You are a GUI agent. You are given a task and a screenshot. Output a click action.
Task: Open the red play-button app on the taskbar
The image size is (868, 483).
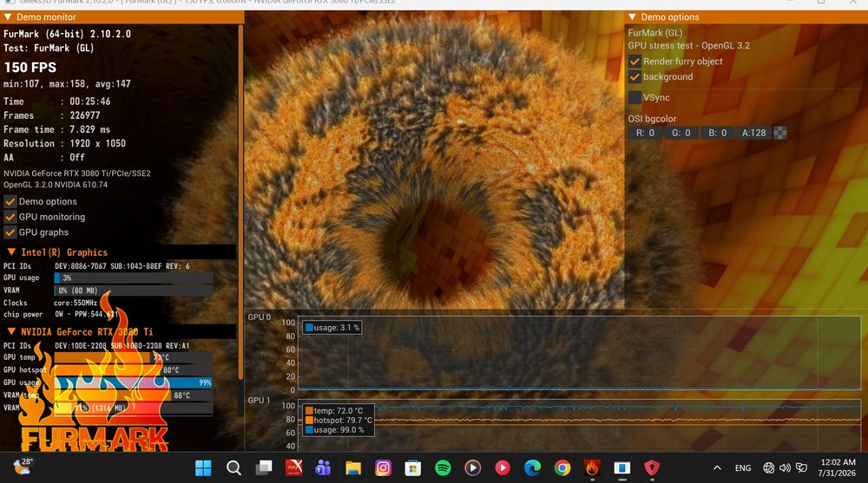coord(502,468)
